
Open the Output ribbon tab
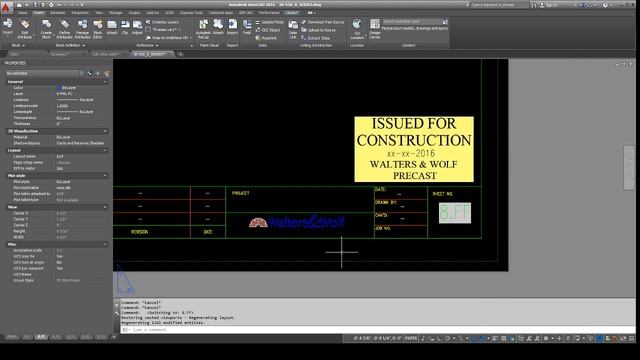[x=134, y=13]
